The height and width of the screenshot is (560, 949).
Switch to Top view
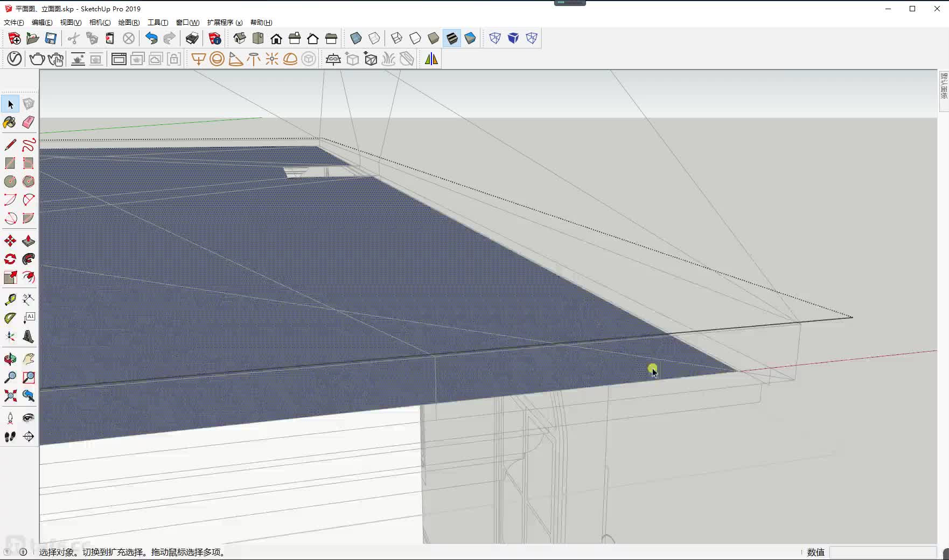258,38
